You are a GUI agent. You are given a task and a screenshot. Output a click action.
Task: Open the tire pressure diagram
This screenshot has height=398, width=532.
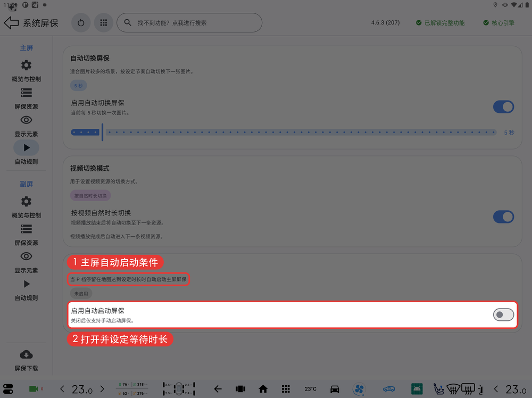(179, 389)
